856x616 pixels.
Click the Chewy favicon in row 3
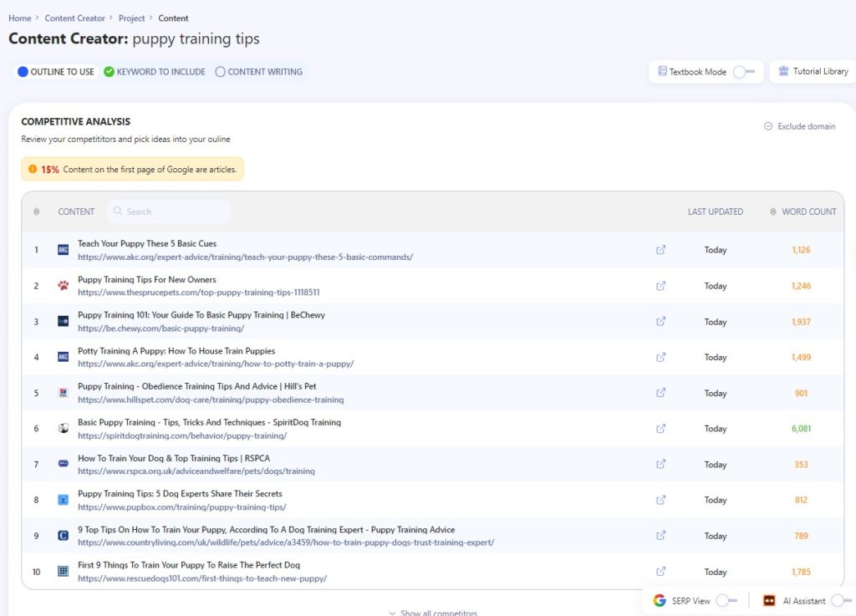(64, 321)
